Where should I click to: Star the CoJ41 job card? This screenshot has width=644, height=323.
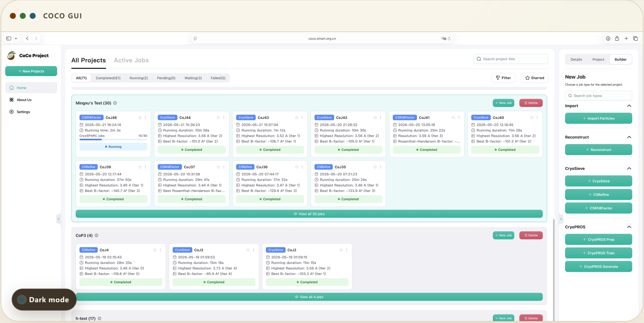pyautogui.click(x=453, y=118)
